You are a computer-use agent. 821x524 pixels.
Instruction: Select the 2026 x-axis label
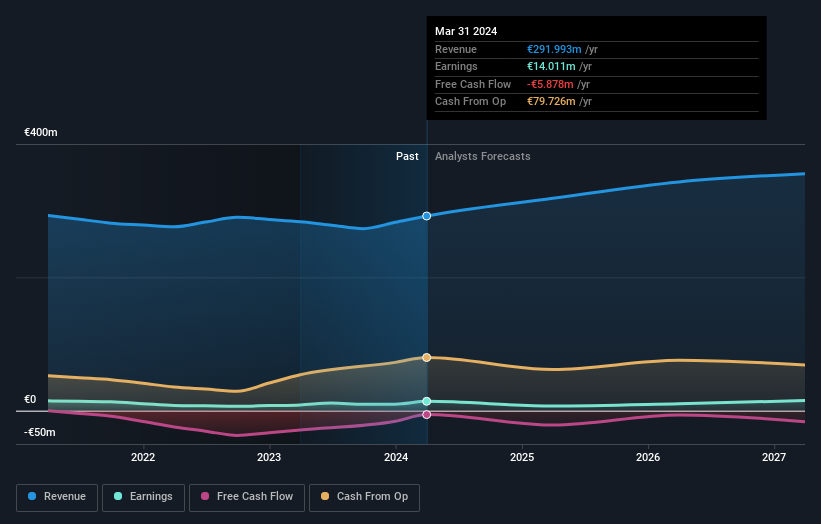pyautogui.click(x=648, y=458)
